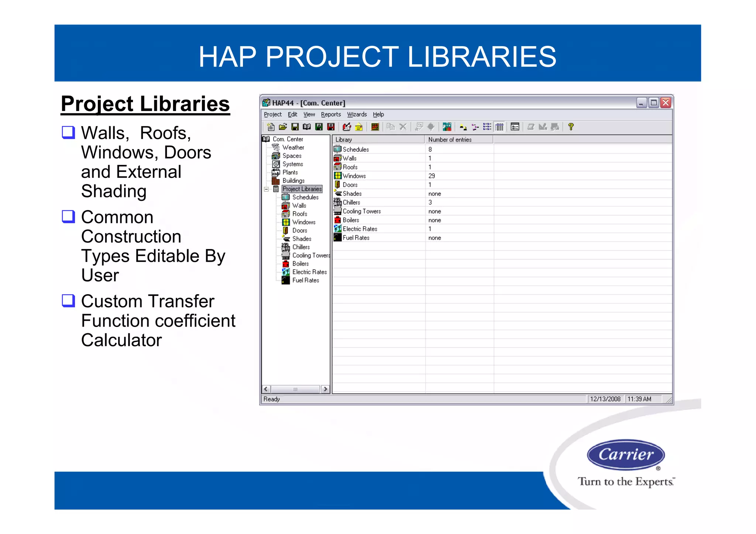Viewport: 756px width, 534px height.
Task: Click the teal and red chart toolbar icon
Action: (447, 127)
